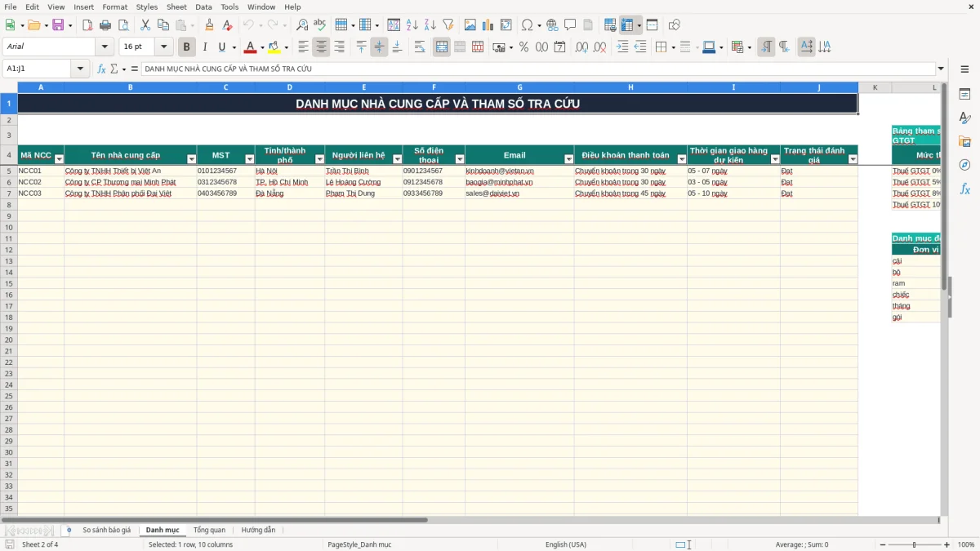Image resolution: width=980 pixels, height=551 pixels.
Task: Open font color dropdown arrow
Action: click(x=261, y=47)
